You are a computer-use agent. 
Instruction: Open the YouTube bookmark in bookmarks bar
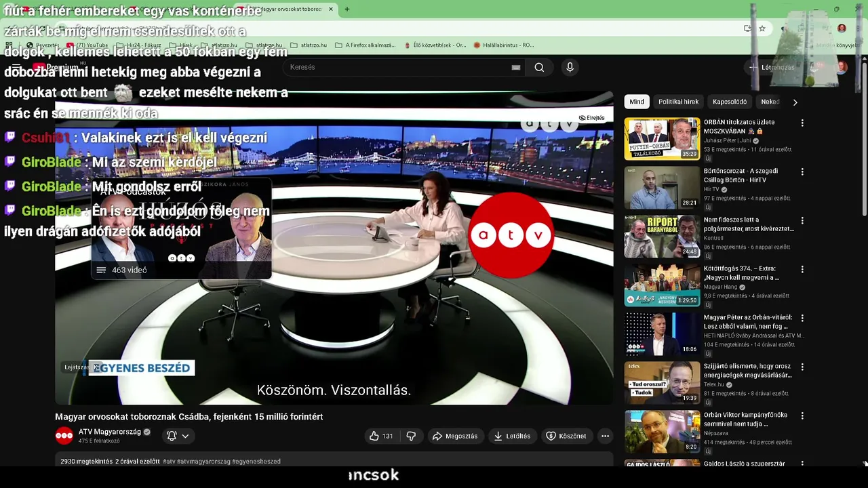[x=87, y=45]
